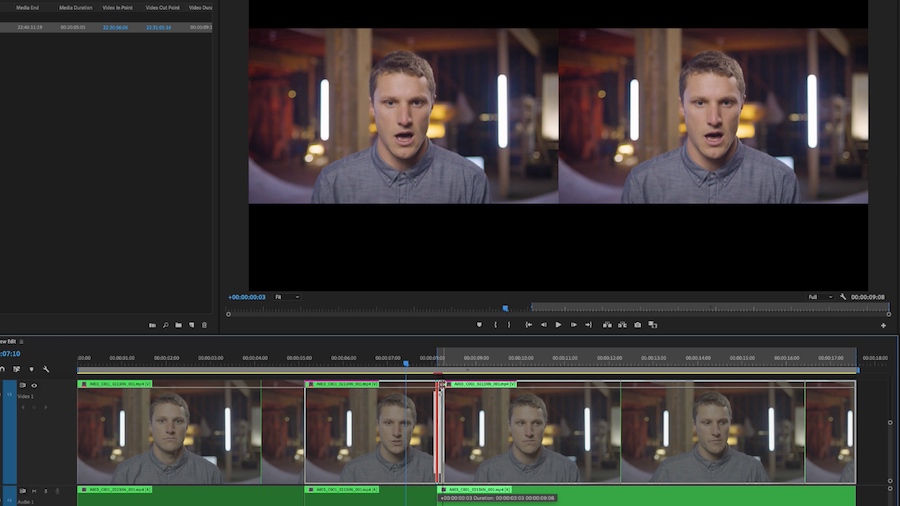Click the Media Duration value 00:20:05:05
Screen dimensions: 900x506
(x=73, y=28)
